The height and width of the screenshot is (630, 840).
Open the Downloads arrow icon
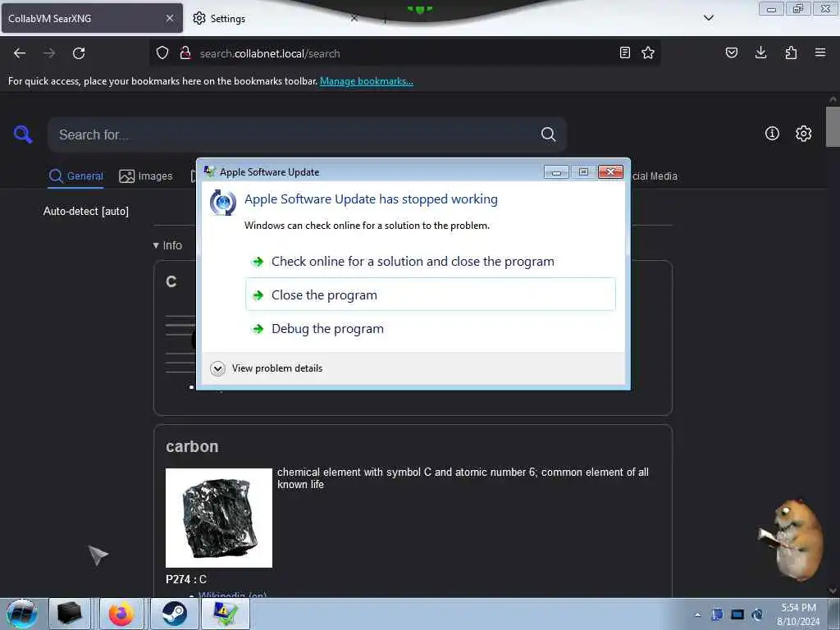pyautogui.click(x=760, y=52)
